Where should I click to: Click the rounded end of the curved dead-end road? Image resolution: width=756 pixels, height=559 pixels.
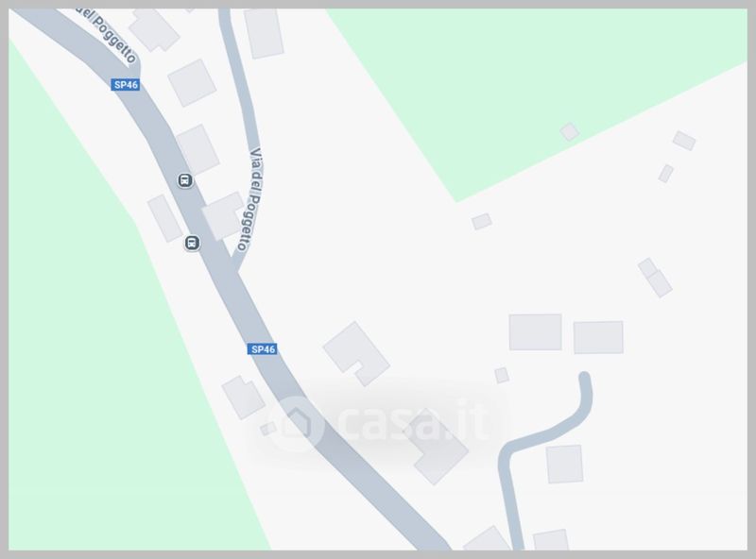(x=584, y=377)
